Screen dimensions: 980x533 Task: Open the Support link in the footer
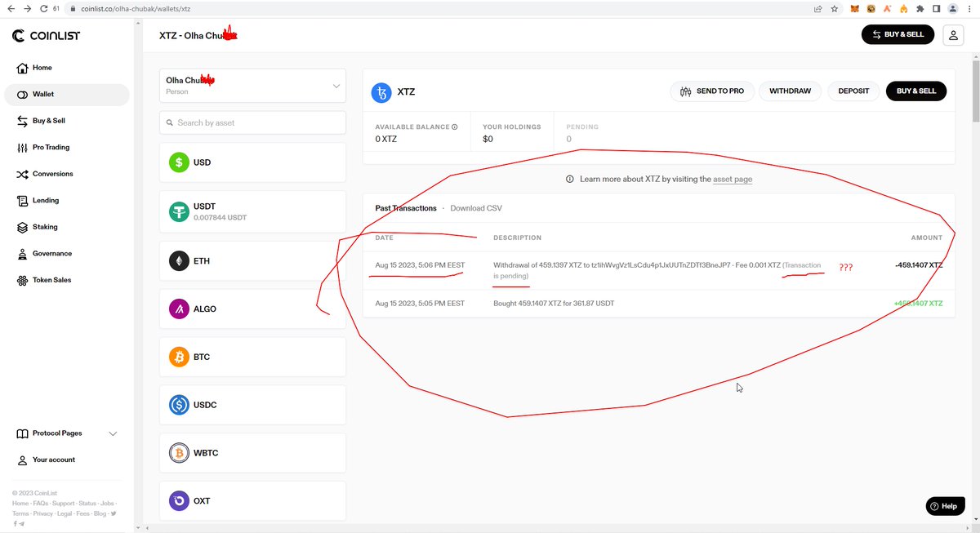tap(63, 504)
